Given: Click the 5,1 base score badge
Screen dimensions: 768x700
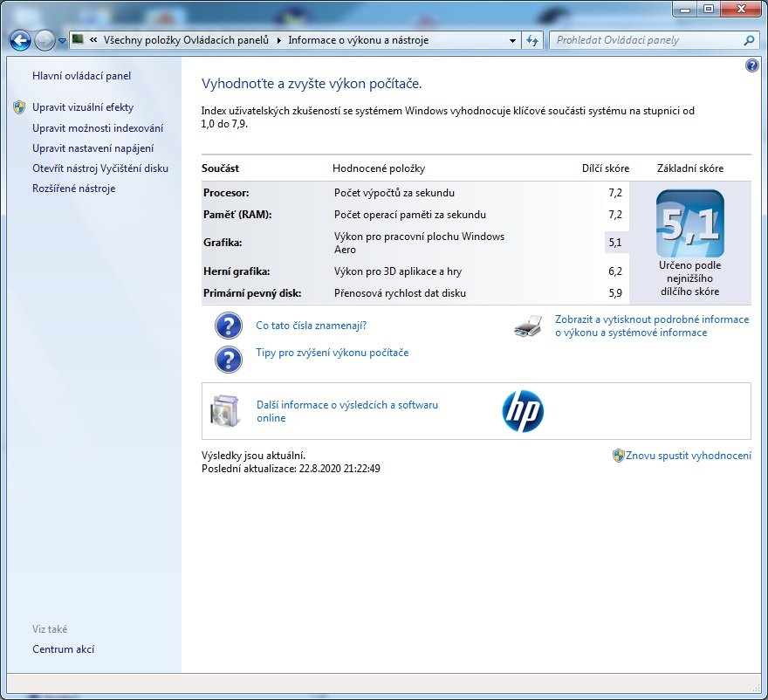Looking at the screenshot, I should [689, 223].
